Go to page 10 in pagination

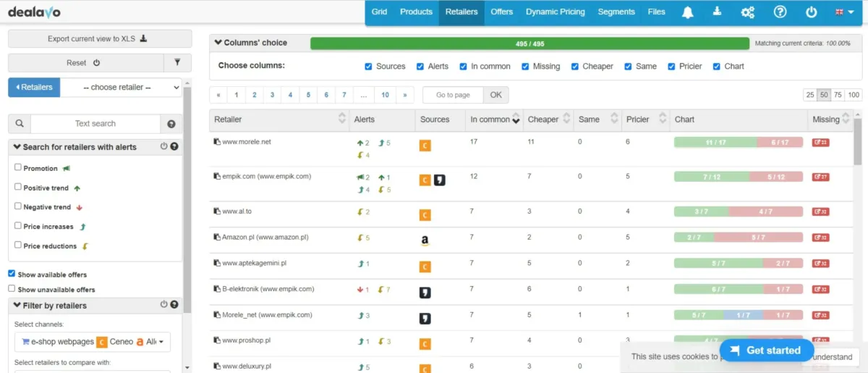click(x=386, y=95)
